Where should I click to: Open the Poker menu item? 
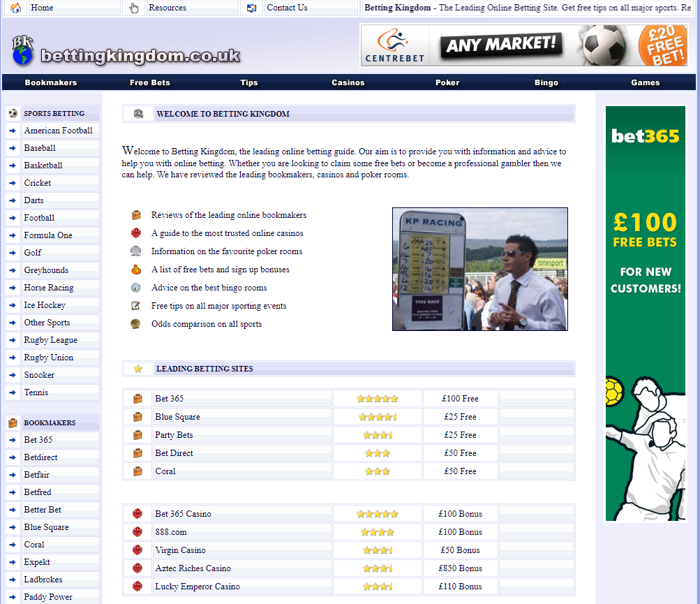pos(447,82)
